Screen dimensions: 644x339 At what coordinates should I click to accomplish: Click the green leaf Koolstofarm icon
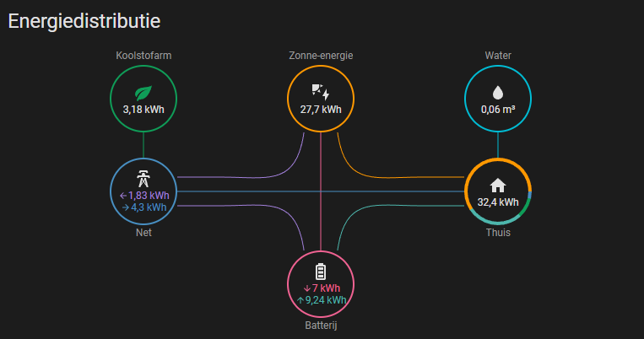pyautogui.click(x=143, y=93)
